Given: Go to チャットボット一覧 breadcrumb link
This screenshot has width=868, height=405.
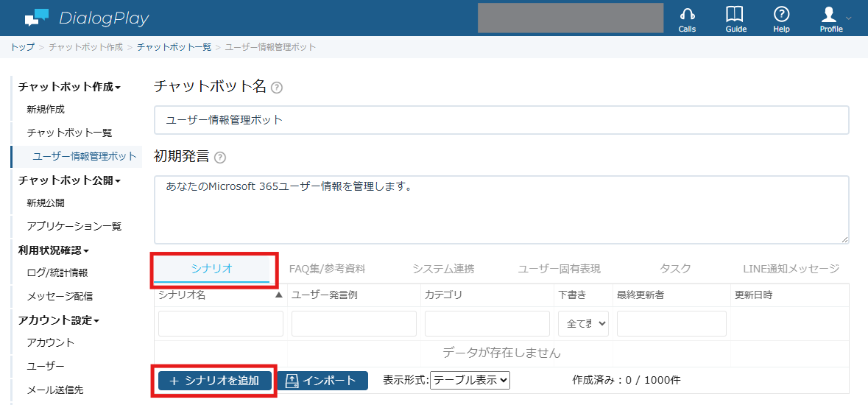Looking at the screenshot, I should [x=174, y=47].
